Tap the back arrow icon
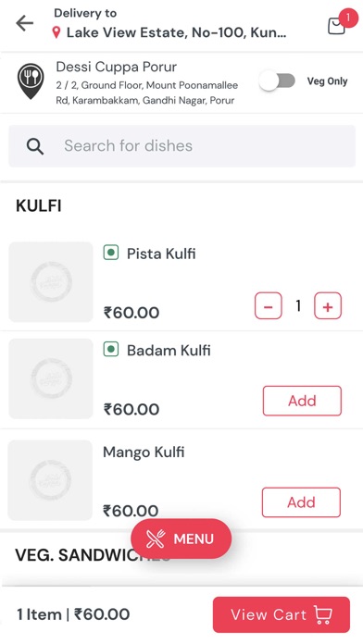This screenshot has width=363, height=644. pos(25,23)
